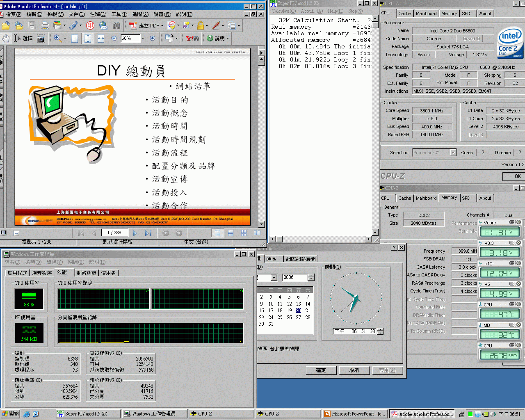Screen dimensions: 525x420
Task: Open the Stop menu in Super PI
Action: click(x=355, y=11)
